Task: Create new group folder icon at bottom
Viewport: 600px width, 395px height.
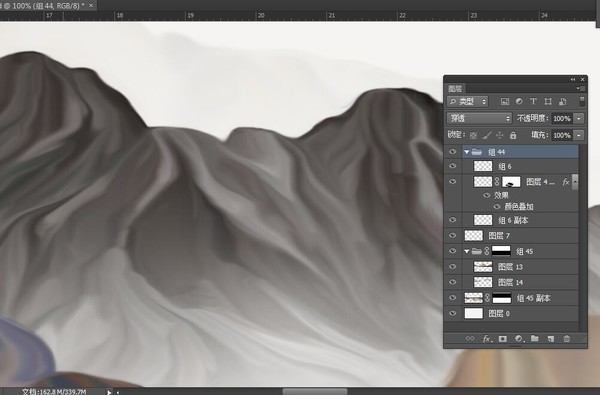Action: pyautogui.click(x=535, y=339)
